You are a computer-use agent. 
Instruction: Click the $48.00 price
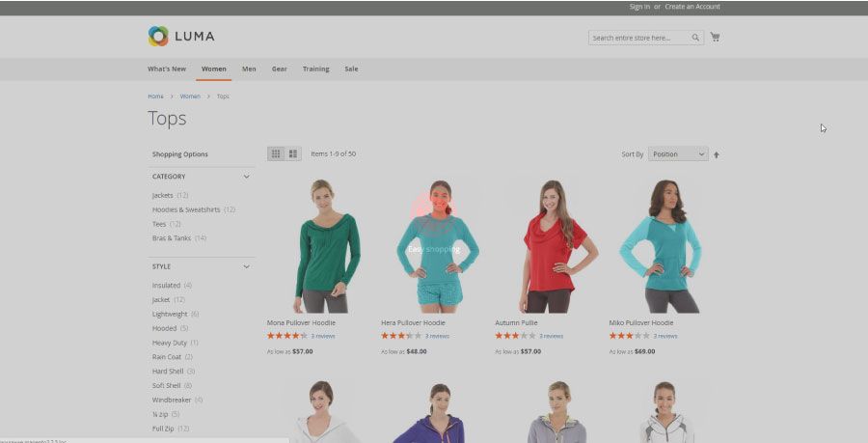(417, 351)
